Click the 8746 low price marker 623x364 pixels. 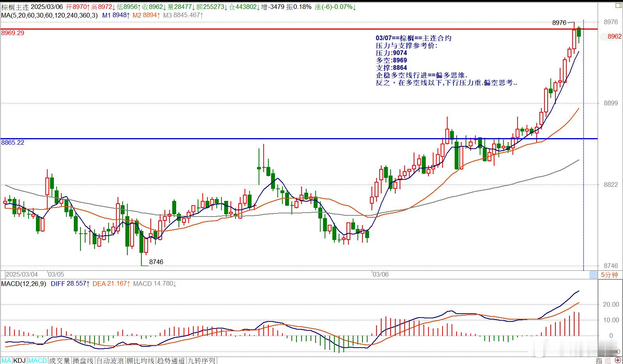(156, 262)
